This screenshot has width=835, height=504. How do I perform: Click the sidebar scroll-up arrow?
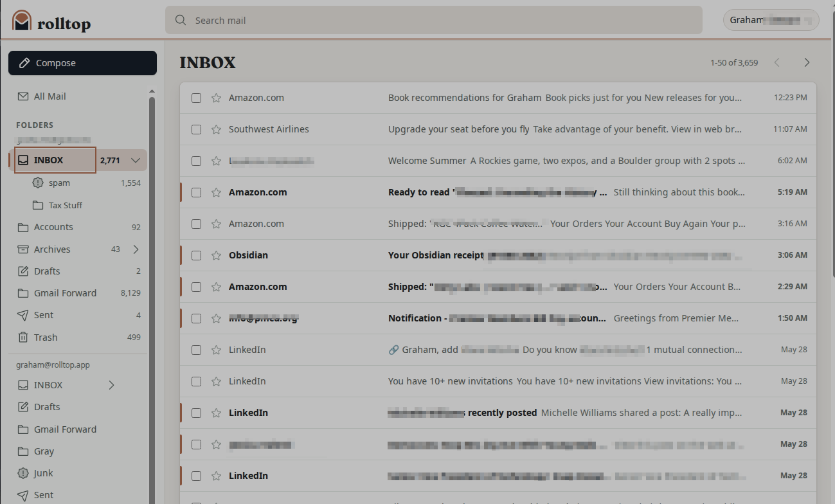[x=152, y=91]
